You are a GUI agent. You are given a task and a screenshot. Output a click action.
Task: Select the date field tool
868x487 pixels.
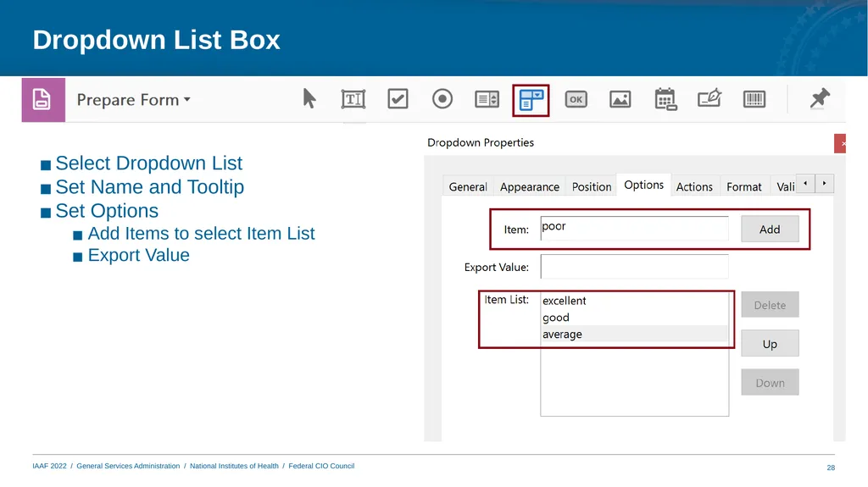[x=665, y=100]
